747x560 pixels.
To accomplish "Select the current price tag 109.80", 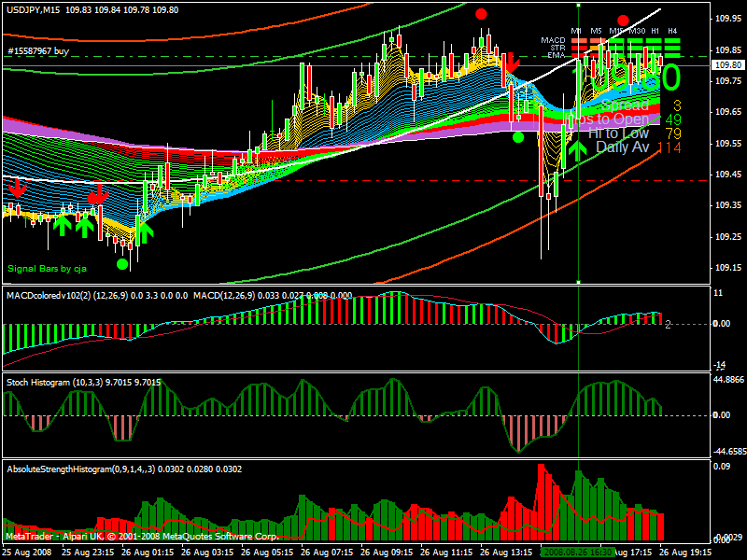I will (x=726, y=65).
